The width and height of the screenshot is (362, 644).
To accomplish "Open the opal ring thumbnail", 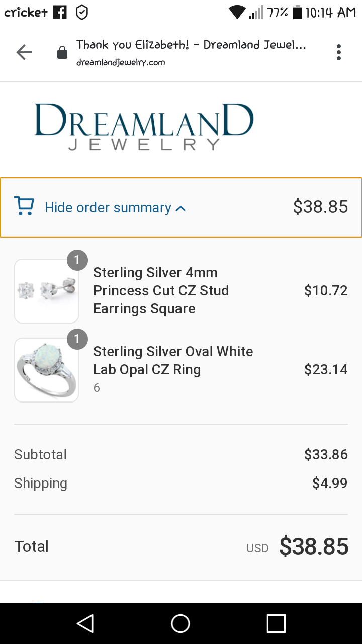I will click(x=46, y=370).
